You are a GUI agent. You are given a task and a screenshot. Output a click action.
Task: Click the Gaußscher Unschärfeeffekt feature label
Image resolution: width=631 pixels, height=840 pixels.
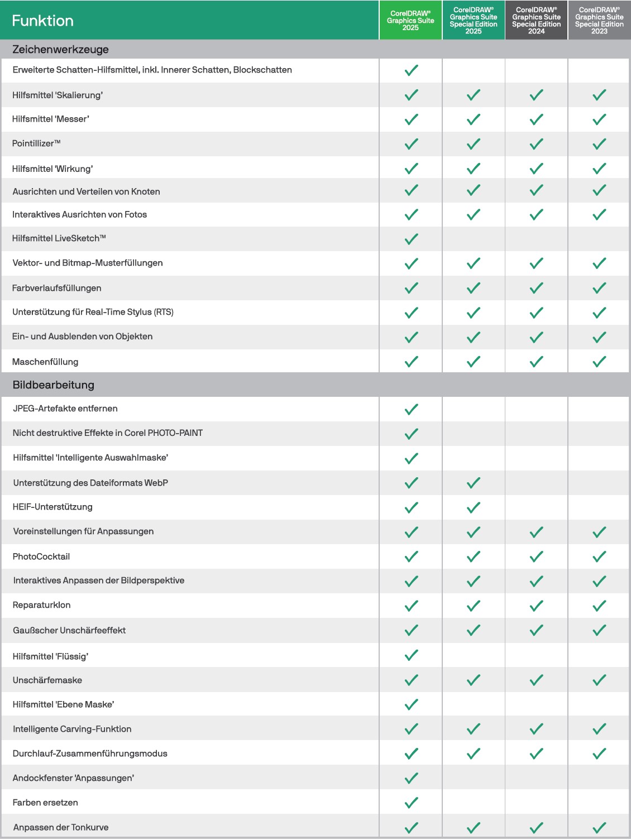click(69, 630)
